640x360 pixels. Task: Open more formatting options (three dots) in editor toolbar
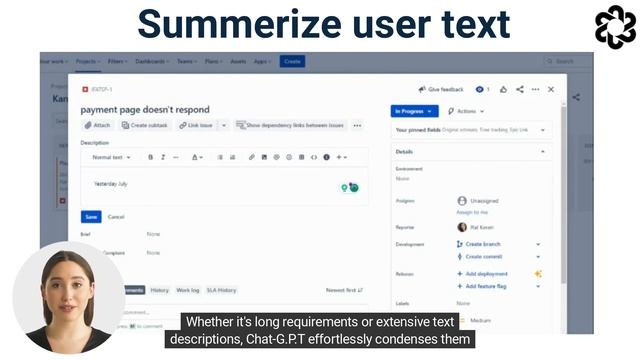pyautogui.click(x=176, y=157)
